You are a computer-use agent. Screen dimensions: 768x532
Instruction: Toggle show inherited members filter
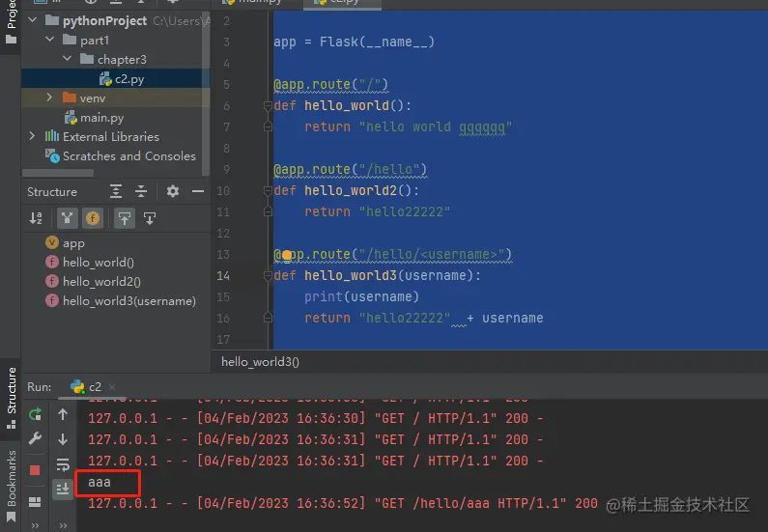(67, 218)
